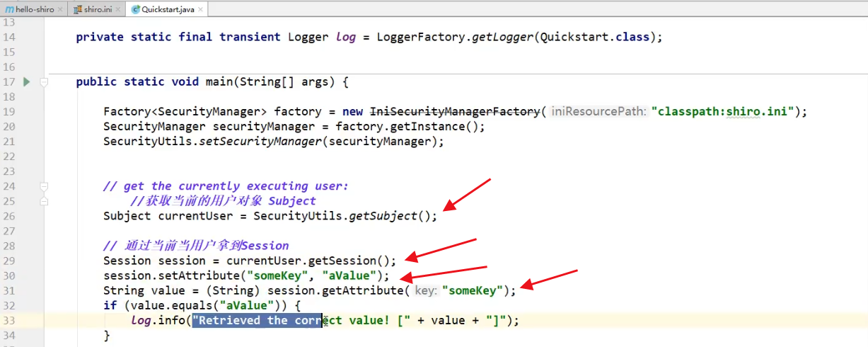Run main using the green gutter arrow
Image resolution: width=868 pixels, height=347 pixels.
(x=27, y=81)
